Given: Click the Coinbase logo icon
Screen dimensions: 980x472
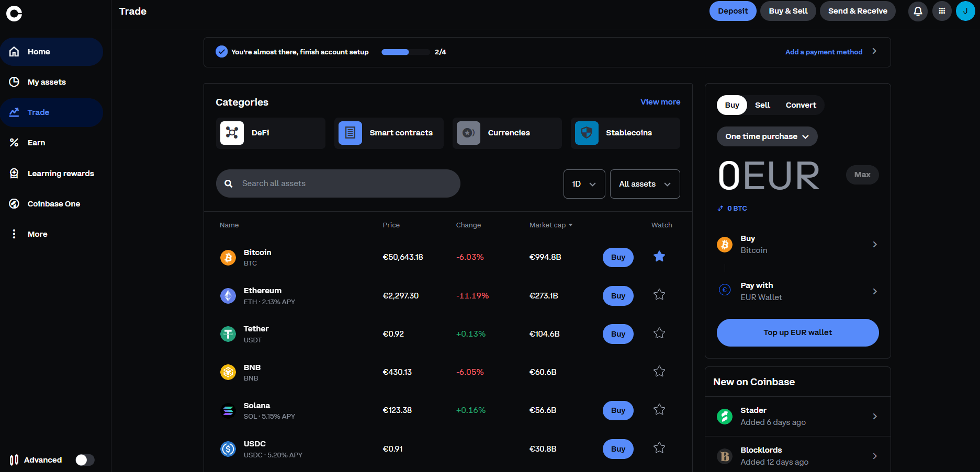Looking at the screenshot, I should click(14, 14).
